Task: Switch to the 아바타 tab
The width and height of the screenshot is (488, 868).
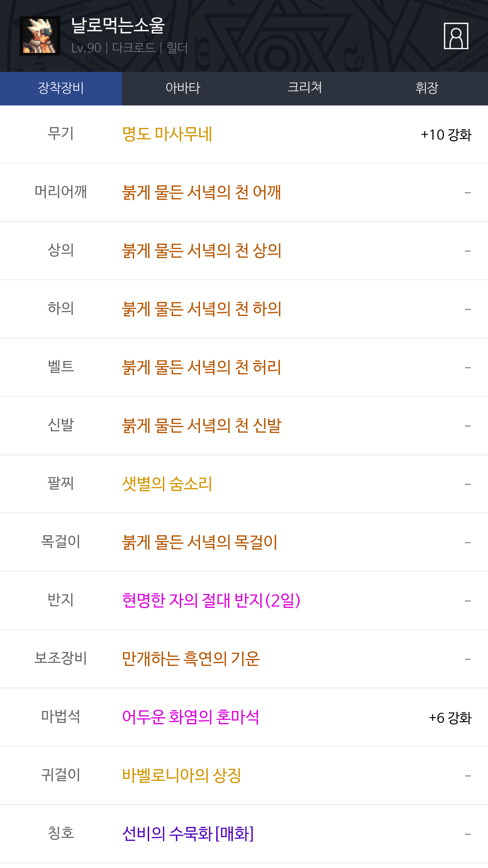Action: click(x=183, y=88)
